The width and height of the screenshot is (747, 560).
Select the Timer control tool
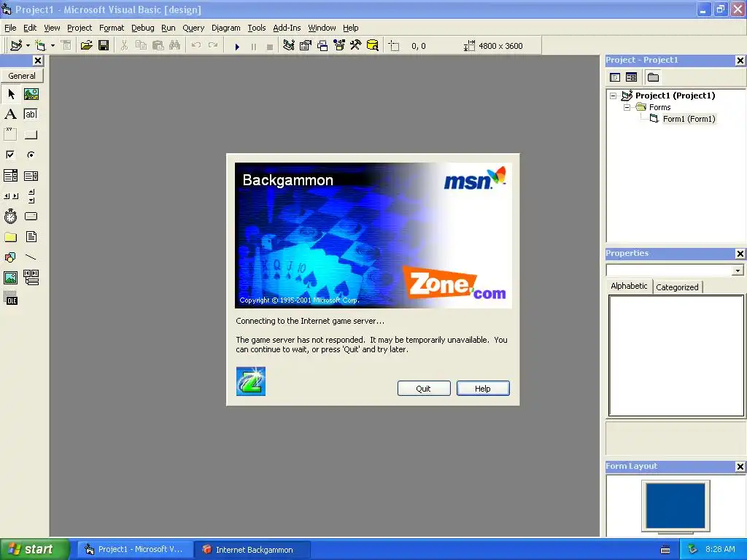point(11,217)
